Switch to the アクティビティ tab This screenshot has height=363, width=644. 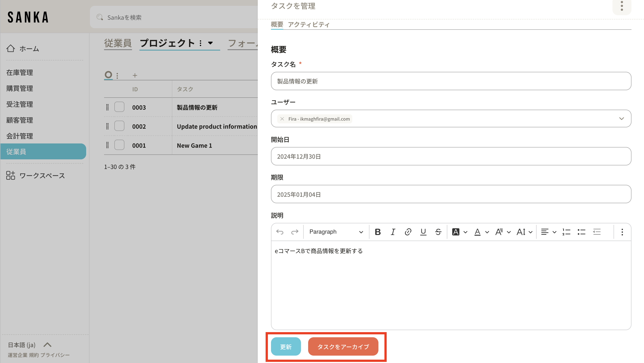[x=309, y=24]
